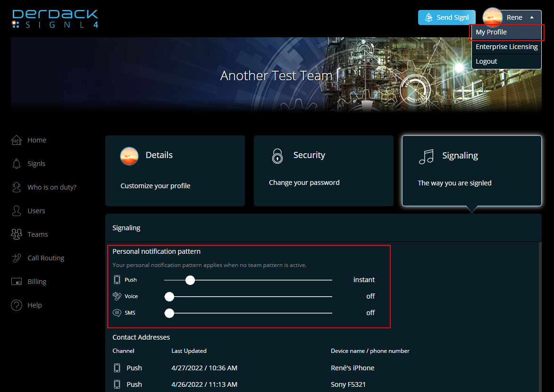554x392 pixels.
Task: Click the Users silhouette icon in sidebar
Action: coord(16,211)
